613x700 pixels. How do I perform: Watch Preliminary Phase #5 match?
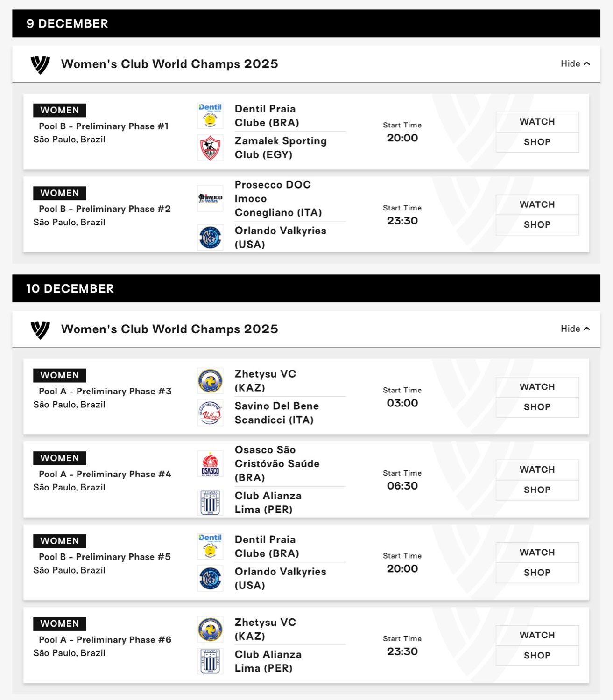537,553
